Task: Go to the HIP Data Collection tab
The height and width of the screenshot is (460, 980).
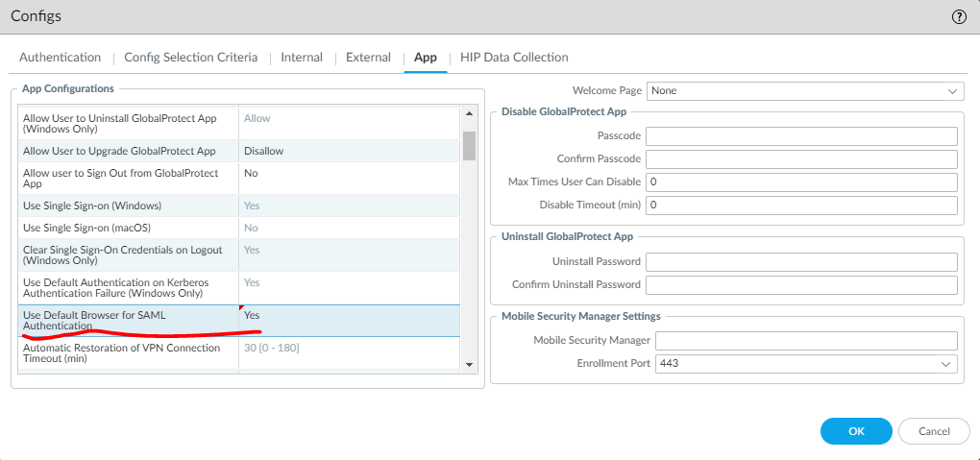Action: [x=514, y=58]
